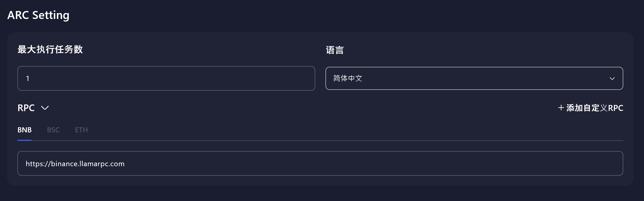Image resolution: width=644 pixels, height=201 pixels.
Task: Place cursor on the https://binance.llamarpc.com text
Action: click(75, 164)
